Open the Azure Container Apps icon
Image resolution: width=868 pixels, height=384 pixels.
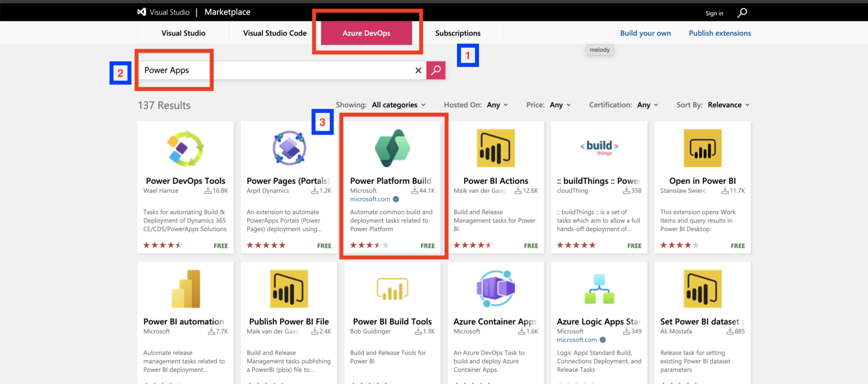[496, 289]
